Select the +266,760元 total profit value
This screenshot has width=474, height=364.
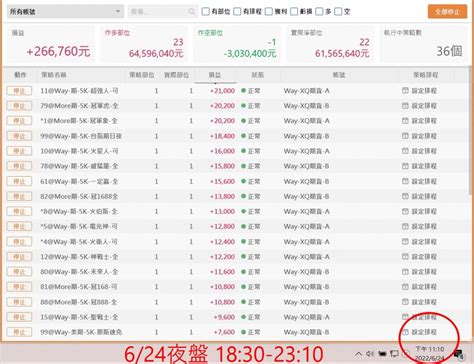(x=58, y=51)
